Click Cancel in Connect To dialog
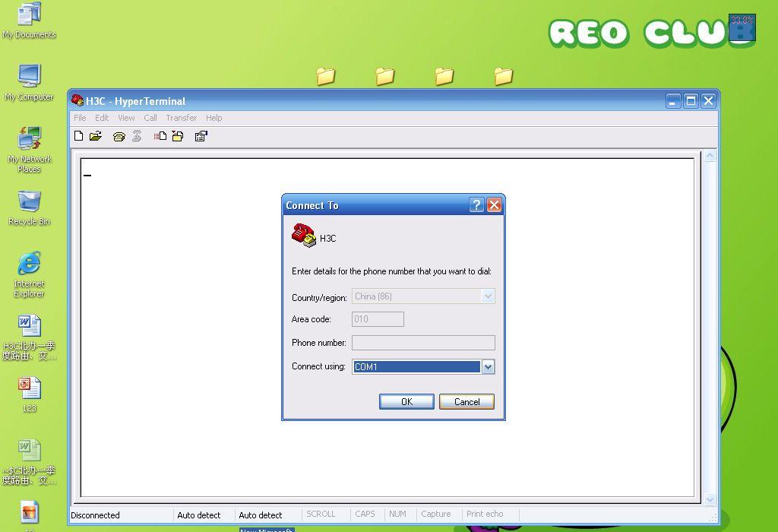This screenshot has height=532, width=778. pos(466,401)
